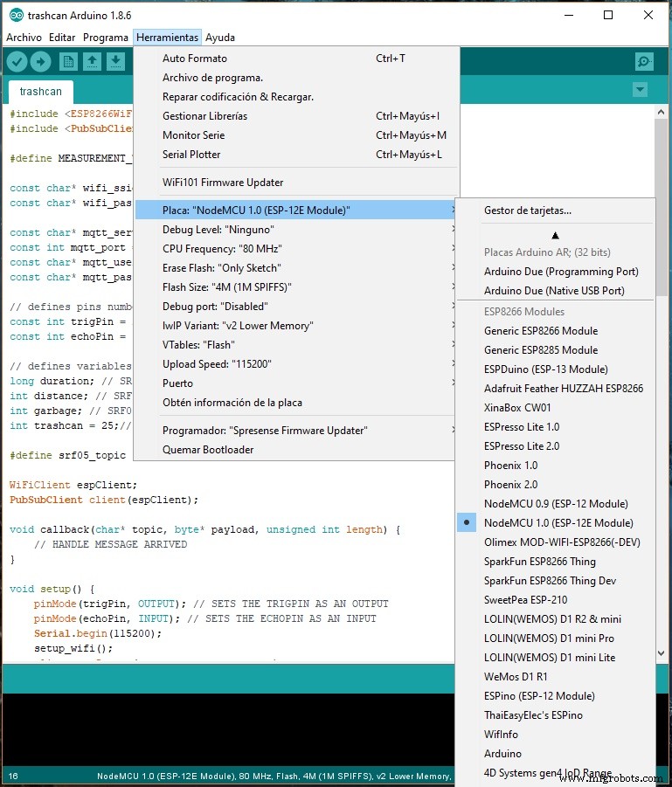Image resolution: width=672 pixels, height=787 pixels.
Task: Switch to the trashcan sketch tab
Action: click(40, 91)
